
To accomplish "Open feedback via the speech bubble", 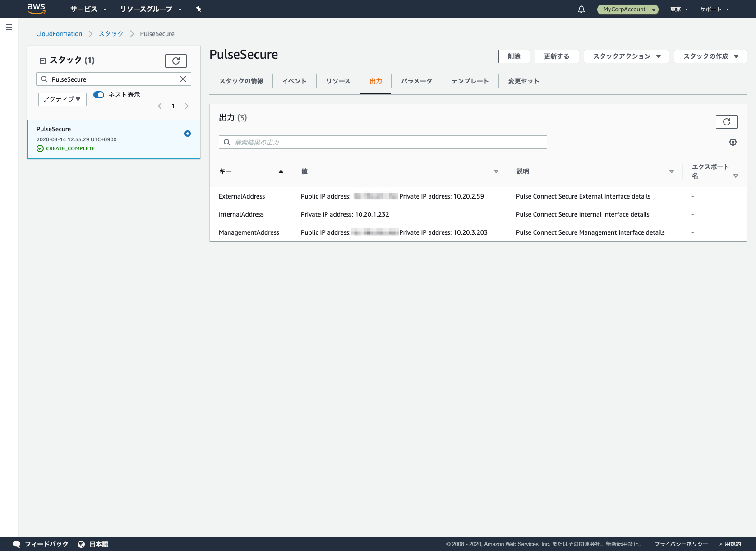I will pyautogui.click(x=17, y=544).
